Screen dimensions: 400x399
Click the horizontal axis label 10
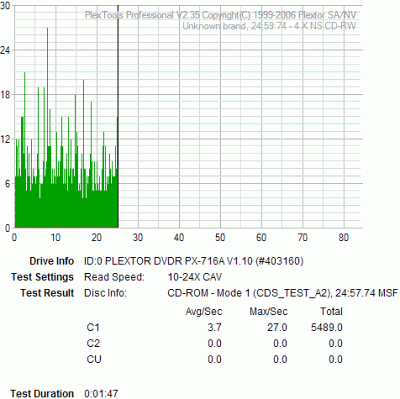coord(55,237)
